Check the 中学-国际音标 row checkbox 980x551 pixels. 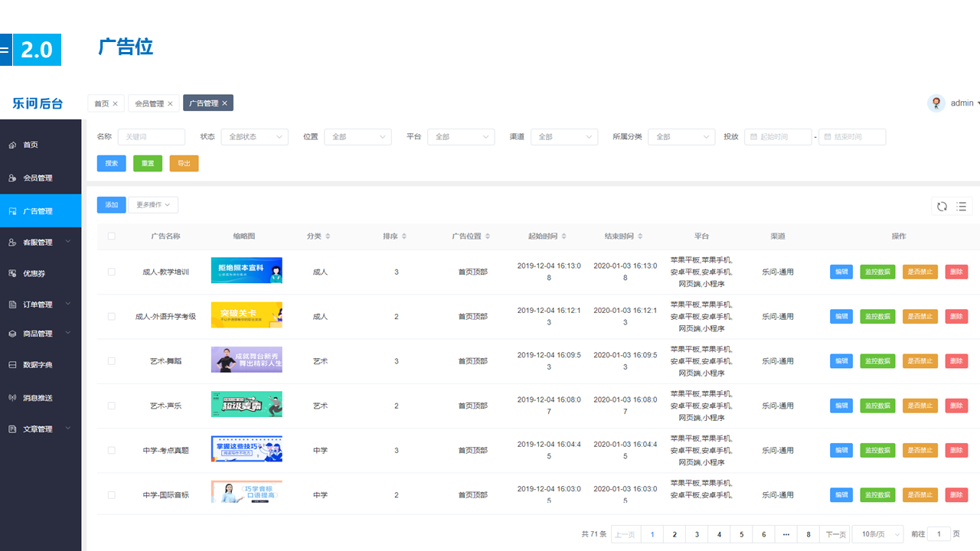point(112,495)
